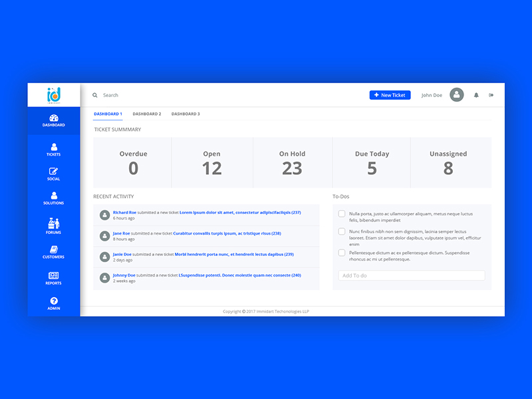Click the New Ticket button
532x399 pixels.
pyautogui.click(x=390, y=95)
